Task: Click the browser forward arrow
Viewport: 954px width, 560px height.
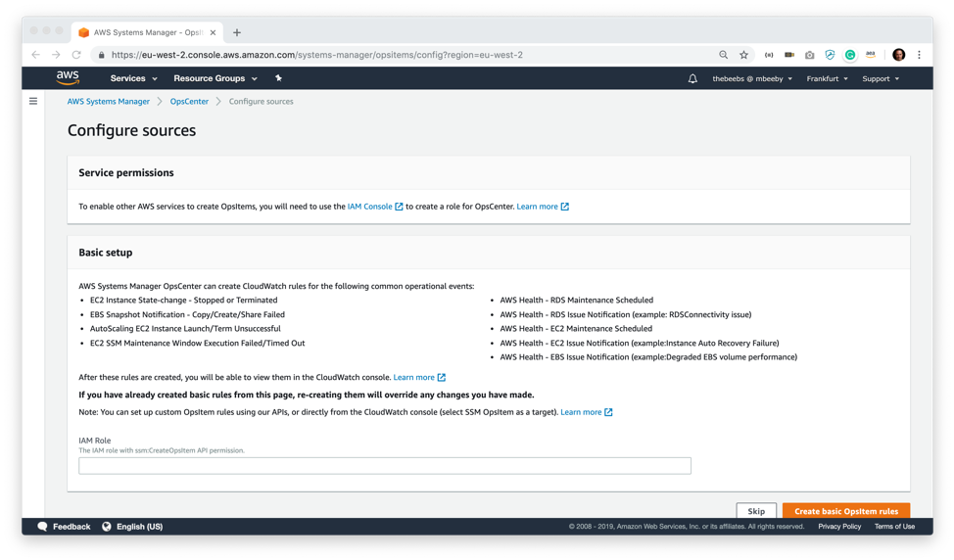Action: [56, 55]
